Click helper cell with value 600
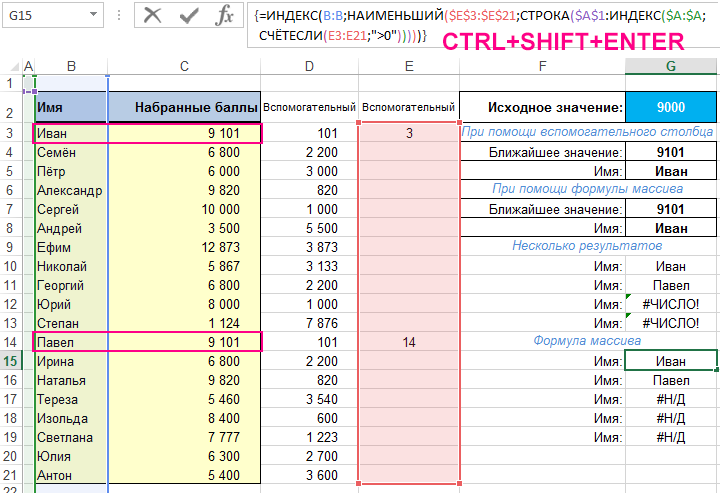This screenshot has width=720, height=493. pyautogui.click(x=309, y=418)
